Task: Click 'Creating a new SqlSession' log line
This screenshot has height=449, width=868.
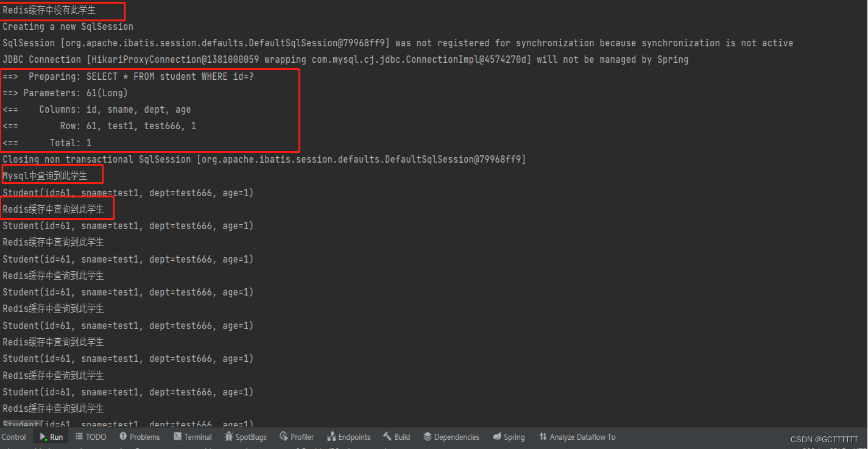Action: click(68, 27)
